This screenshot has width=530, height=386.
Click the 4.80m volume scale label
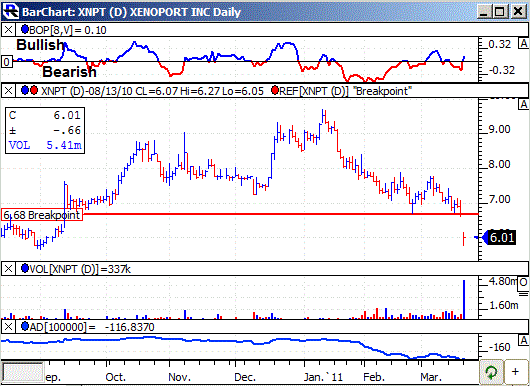(x=504, y=281)
